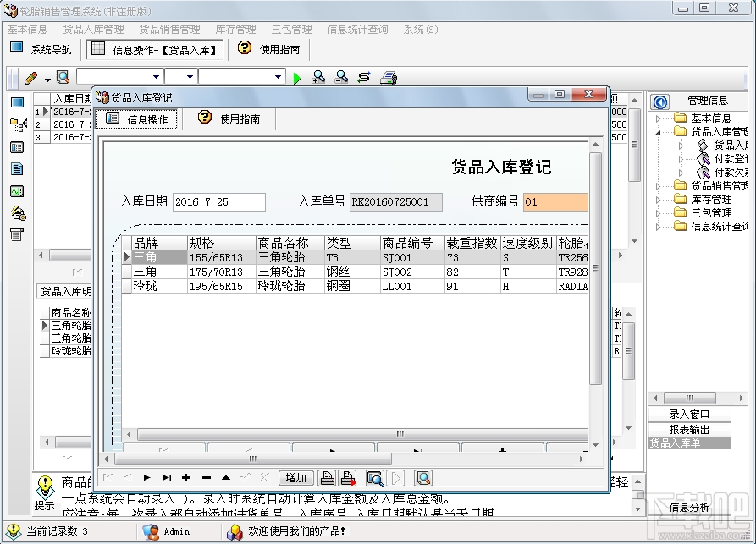The height and width of the screenshot is (544, 756).
Task: Click round blue back icon beside 管理信息
Action: coord(660,102)
